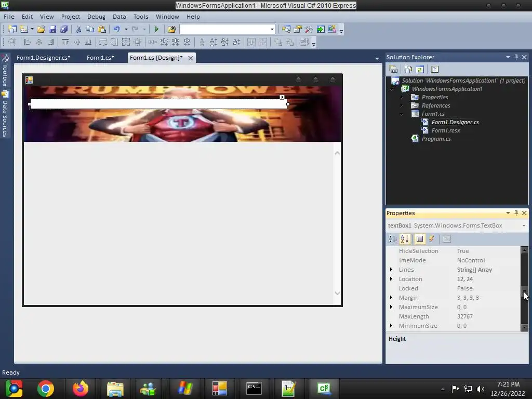
Task: Pin the Solution Explorer panel with auto-hide pin
Action: pyautogui.click(x=516, y=57)
